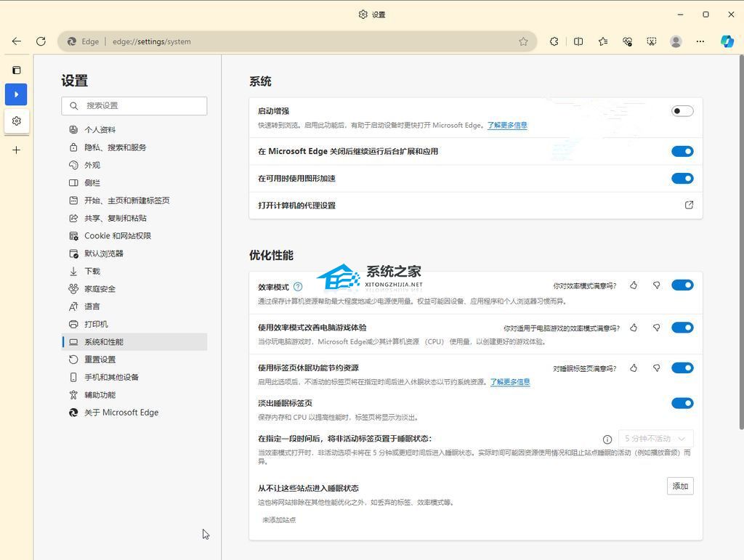This screenshot has width=744, height=560.
Task: Click the efficiency mode help question icon
Action: coord(297,286)
